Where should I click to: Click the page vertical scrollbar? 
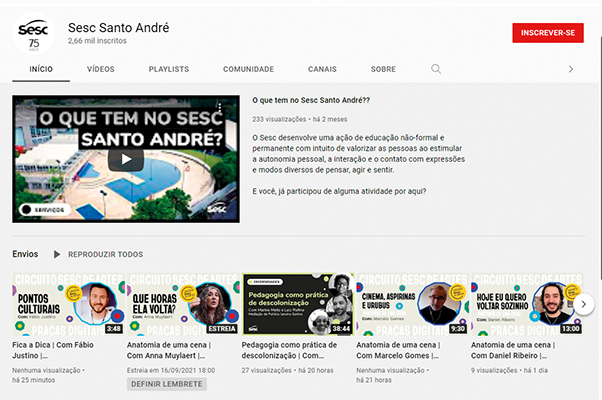point(600,158)
